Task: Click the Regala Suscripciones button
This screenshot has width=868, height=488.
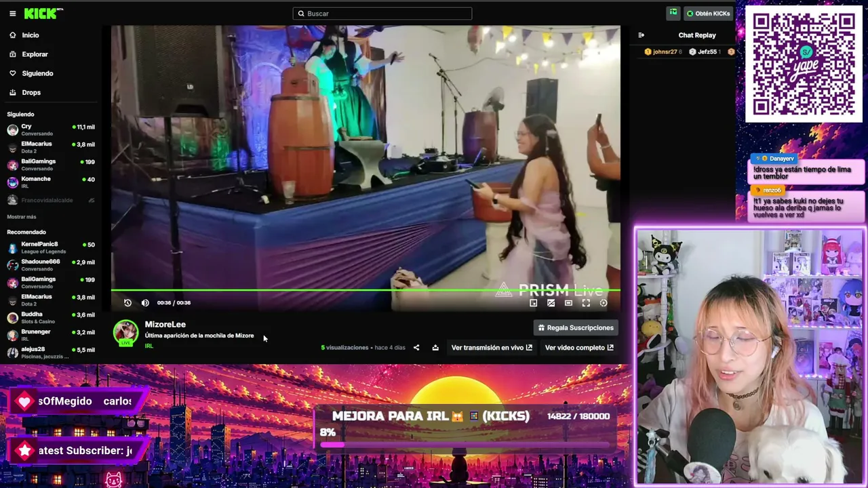Action: point(576,328)
